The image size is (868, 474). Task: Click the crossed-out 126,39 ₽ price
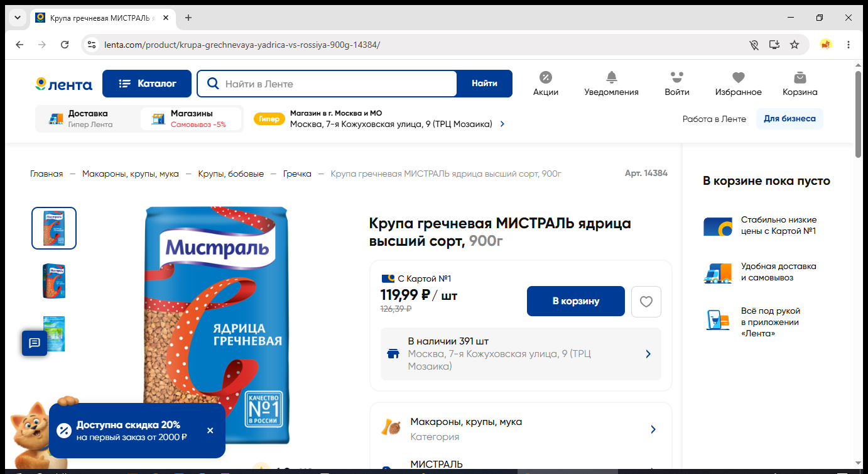[x=396, y=309]
